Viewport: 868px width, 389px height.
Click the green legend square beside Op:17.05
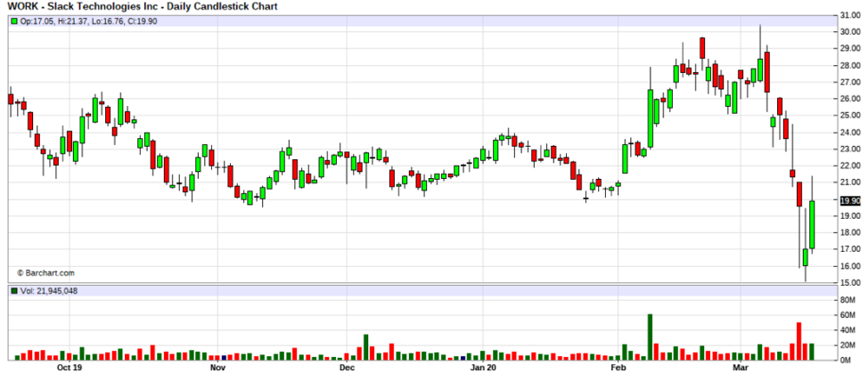tap(14, 21)
